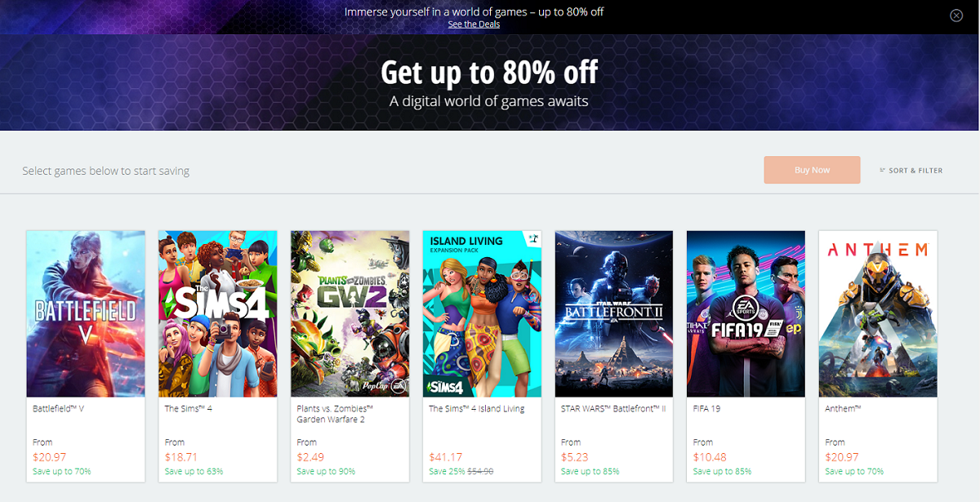Viewport: 980px width, 502px height.
Task: Open the Anthem game cover
Action: (878, 313)
